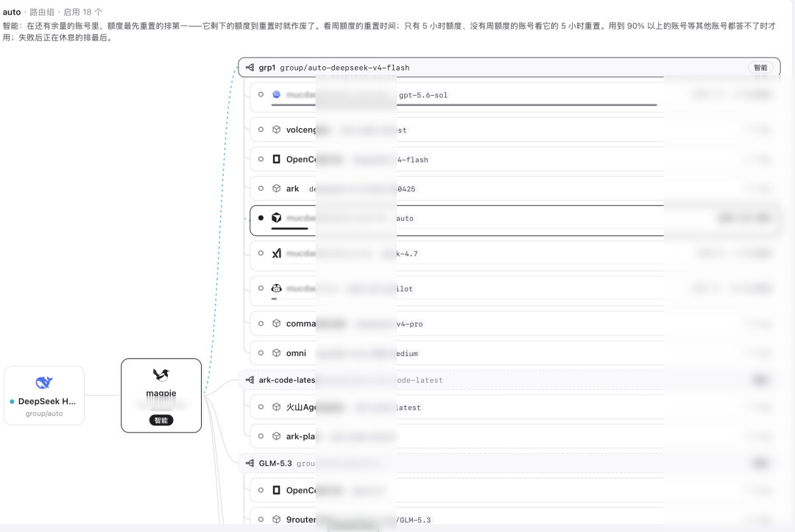Collapse the grp1 group header
Screen dimensions: 795x532
(x=509, y=68)
